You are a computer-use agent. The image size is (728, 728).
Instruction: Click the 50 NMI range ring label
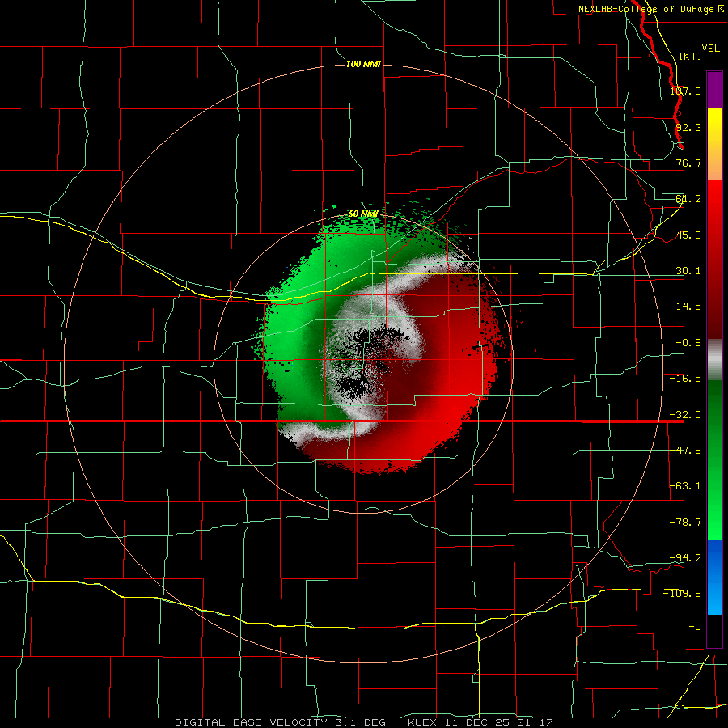pyautogui.click(x=363, y=214)
